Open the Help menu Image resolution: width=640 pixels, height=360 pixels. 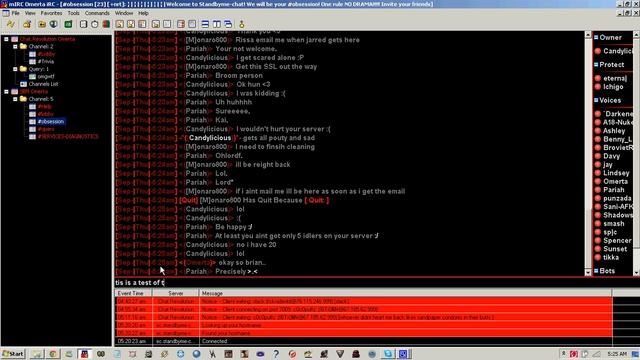[x=143, y=13]
